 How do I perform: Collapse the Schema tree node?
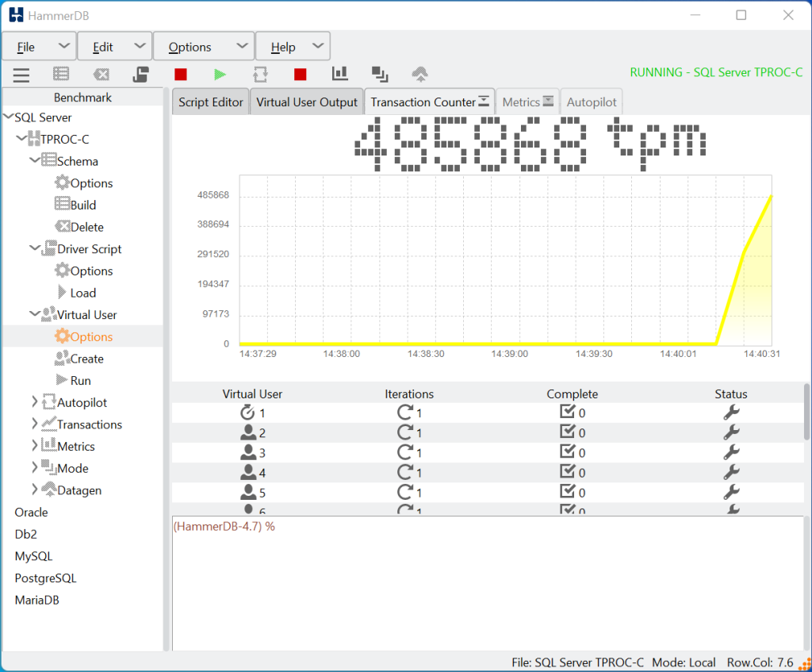pos(35,160)
